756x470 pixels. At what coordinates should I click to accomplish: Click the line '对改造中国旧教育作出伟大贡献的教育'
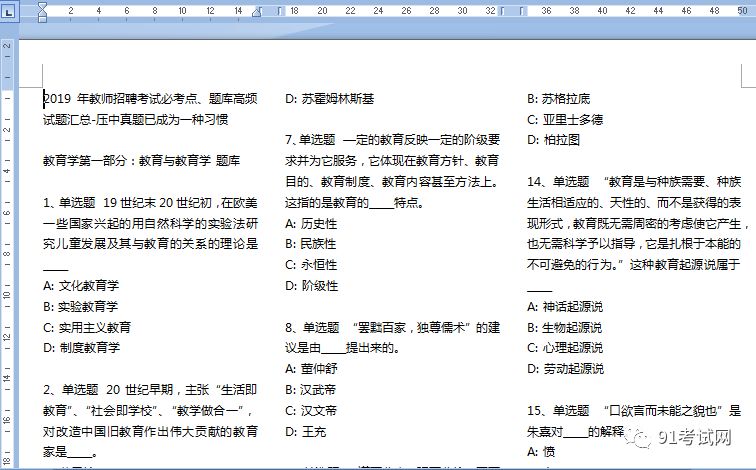pyautogui.click(x=150, y=431)
